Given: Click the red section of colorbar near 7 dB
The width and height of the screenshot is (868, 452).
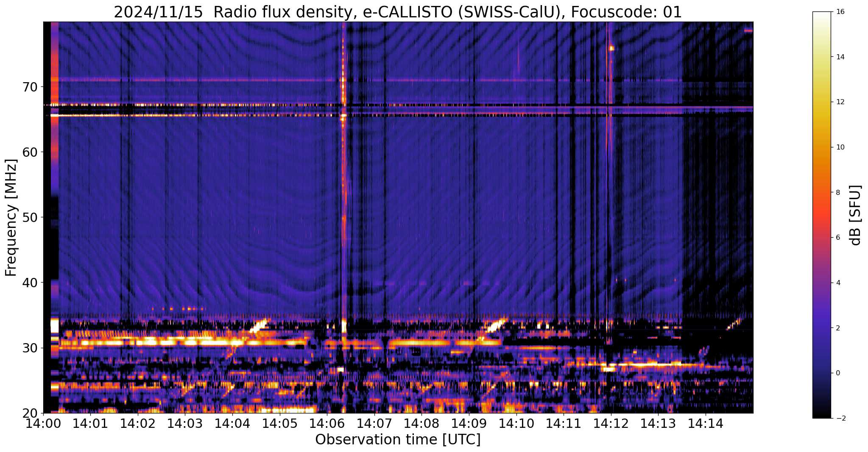Looking at the screenshot, I should (822, 215).
